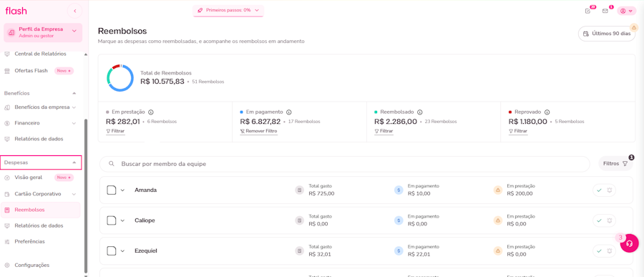Viewport: 644px width, 277px height.
Task: Filter by Reprovado
Action: tap(518, 131)
